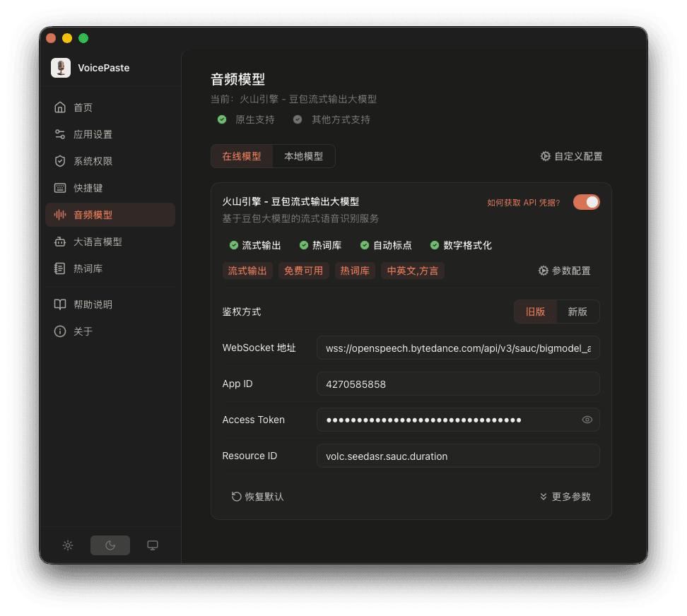Screen dimensions: 687x616
Task: Switch to the 在线模型 tab
Action: tap(242, 156)
